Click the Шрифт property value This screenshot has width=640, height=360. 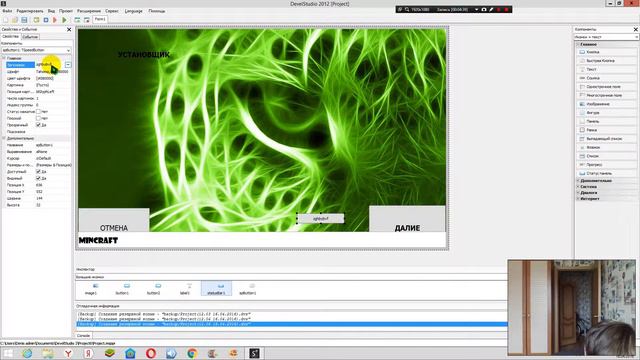pos(53,71)
